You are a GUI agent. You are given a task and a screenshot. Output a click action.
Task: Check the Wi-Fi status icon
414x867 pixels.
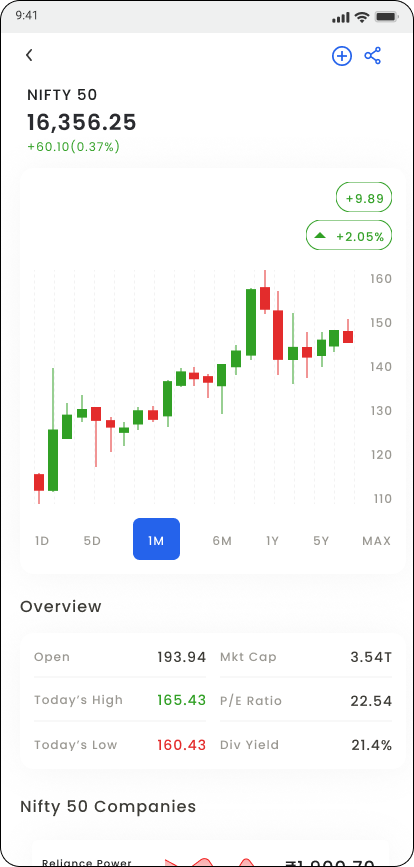(x=362, y=17)
